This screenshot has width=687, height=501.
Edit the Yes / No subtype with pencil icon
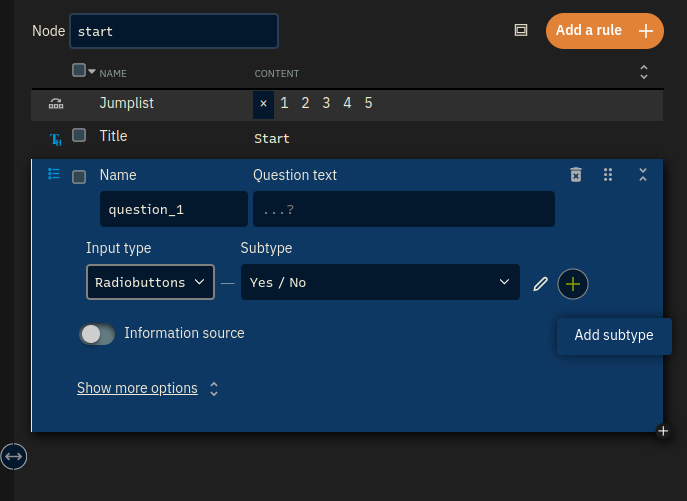(540, 284)
